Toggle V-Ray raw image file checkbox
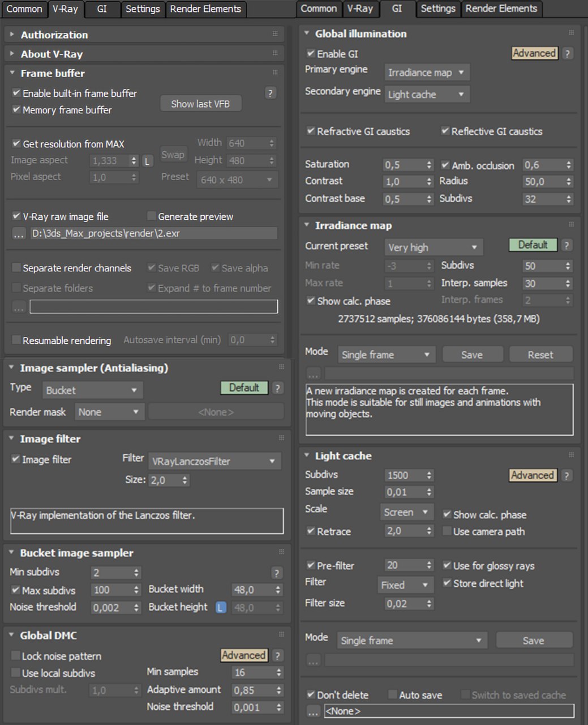Viewport: 588px width, 725px height. tap(16, 216)
